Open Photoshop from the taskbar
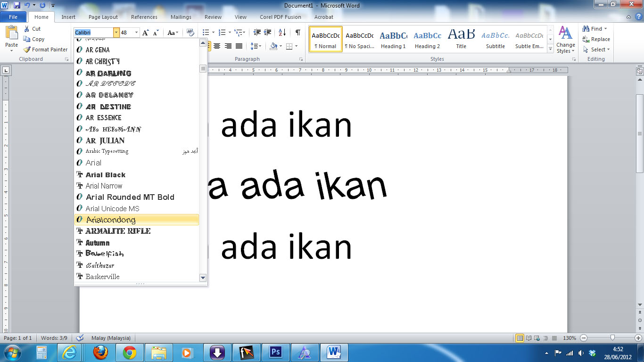The width and height of the screenshot is (644, 362). [275, 352]
